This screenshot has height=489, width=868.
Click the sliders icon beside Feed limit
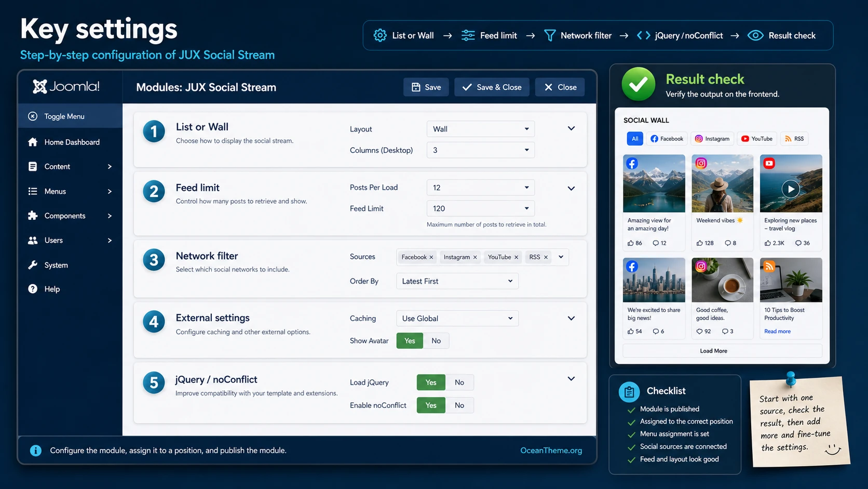(x=468, y=35)
